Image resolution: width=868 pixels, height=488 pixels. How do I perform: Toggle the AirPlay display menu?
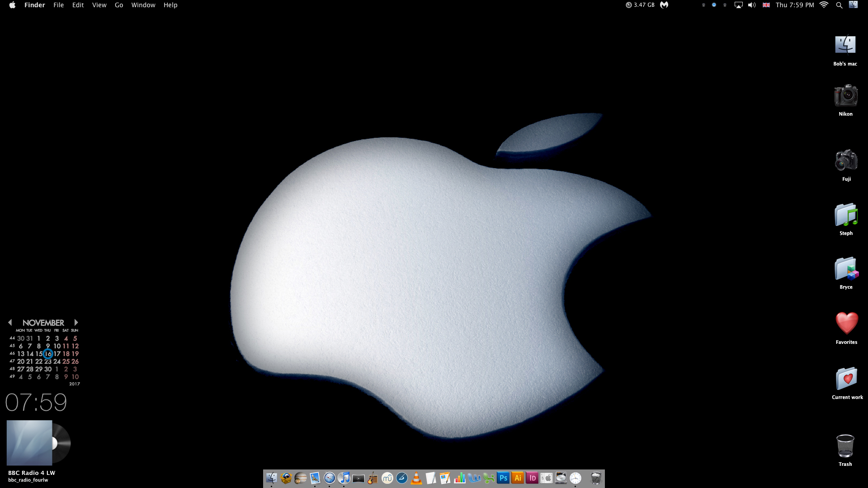point(738,5)
